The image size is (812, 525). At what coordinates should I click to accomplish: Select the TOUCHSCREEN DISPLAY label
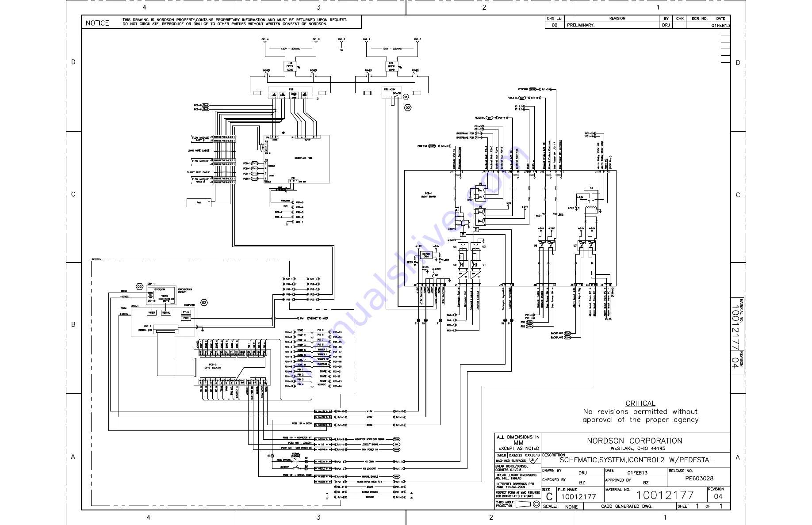pyautogui.click(x=185, y=291)
